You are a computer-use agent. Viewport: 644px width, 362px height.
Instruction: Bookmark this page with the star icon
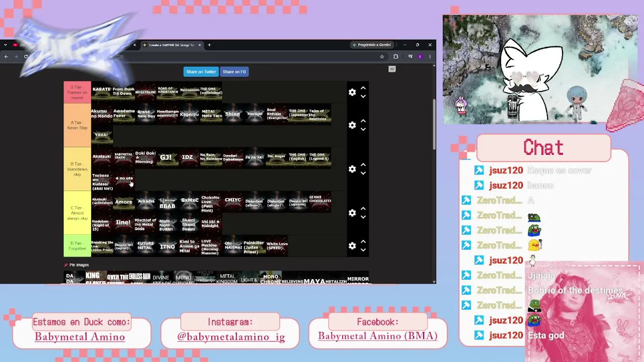[382, 56]
